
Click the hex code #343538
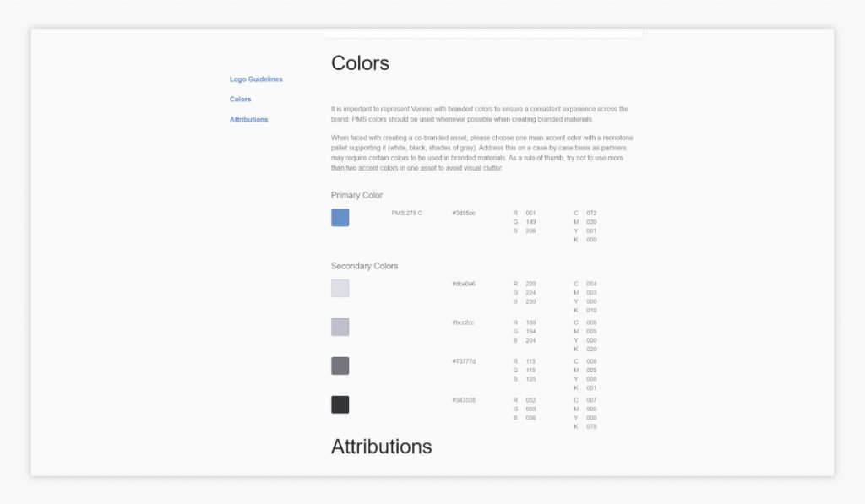coord(464,399)
